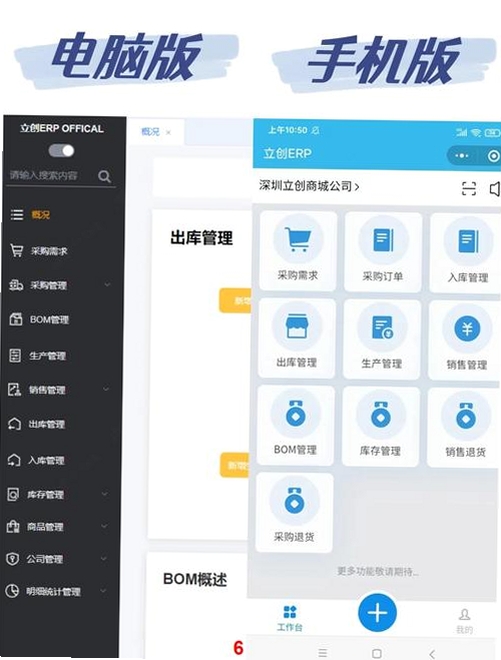This screenshot has height=660, width=501.
Task: Click the mini-program circular close target icon
Action: point(493,156)
